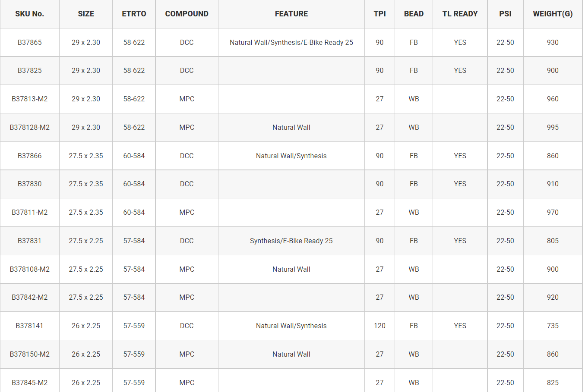The height and width of the screenshot is (392, 585).
Task: Click the B37845-M2 SKU cell
Action: 29,383
